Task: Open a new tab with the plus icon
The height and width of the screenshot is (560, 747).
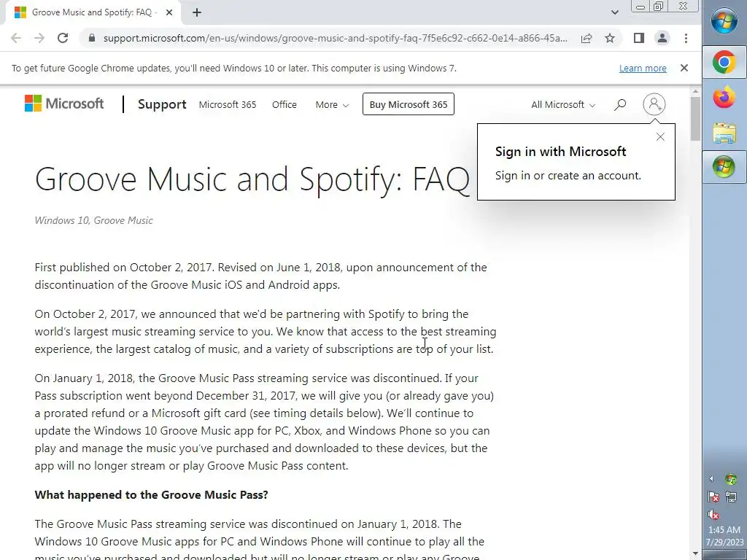Action: pyautogui.click(x=197, y=12)
